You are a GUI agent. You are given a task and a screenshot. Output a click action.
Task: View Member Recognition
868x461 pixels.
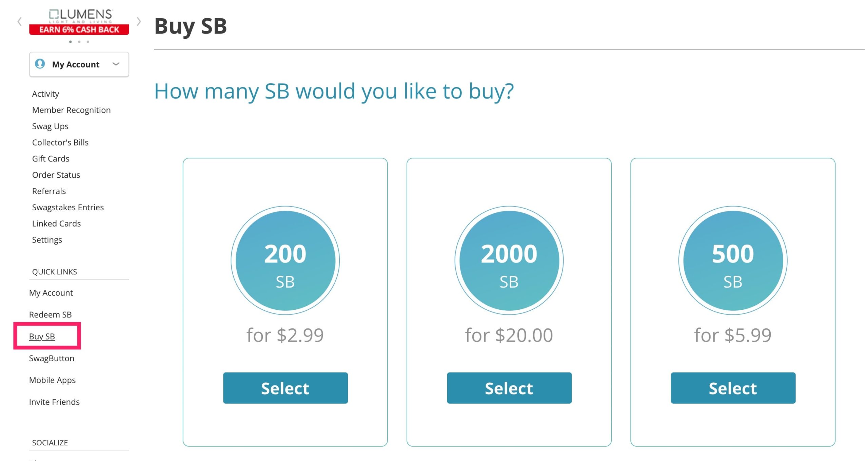[71, 110]
